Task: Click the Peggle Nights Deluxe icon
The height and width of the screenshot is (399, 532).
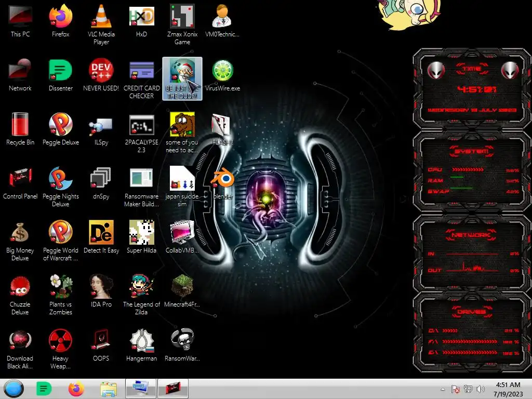Action: click(x=60, y=187)
